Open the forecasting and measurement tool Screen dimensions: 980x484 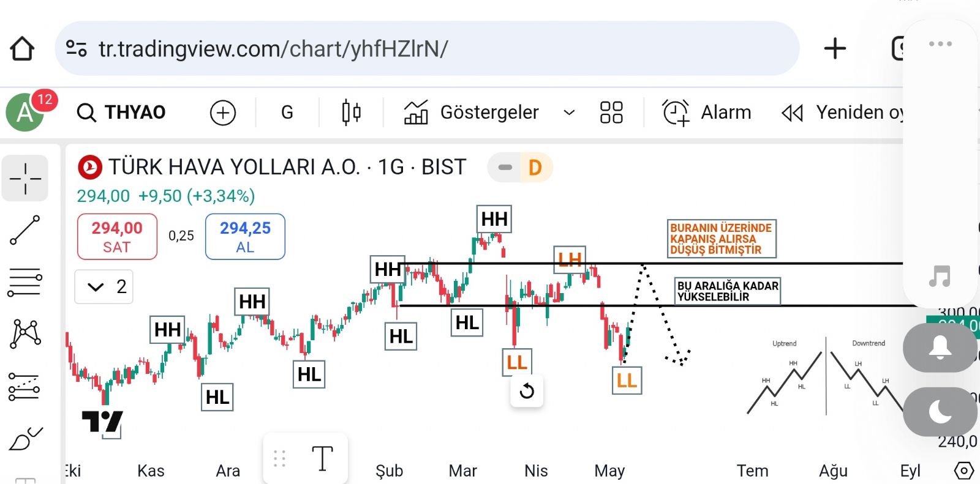pos(25,387)
